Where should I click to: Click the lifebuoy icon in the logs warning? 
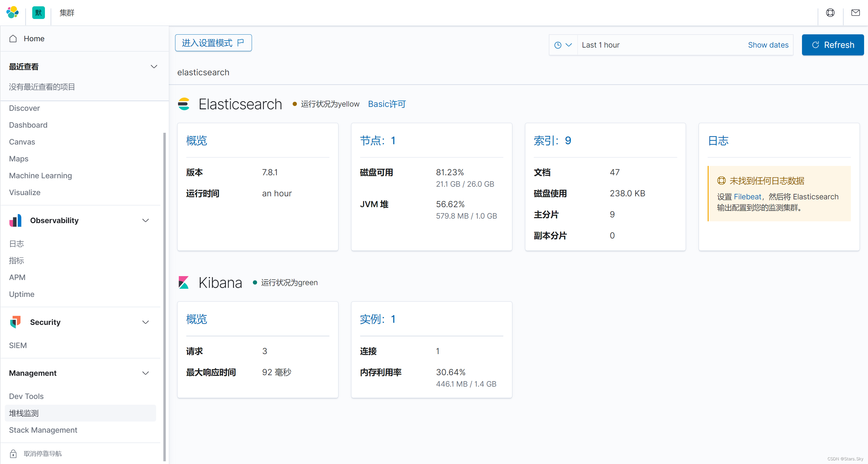click(722, 181)
